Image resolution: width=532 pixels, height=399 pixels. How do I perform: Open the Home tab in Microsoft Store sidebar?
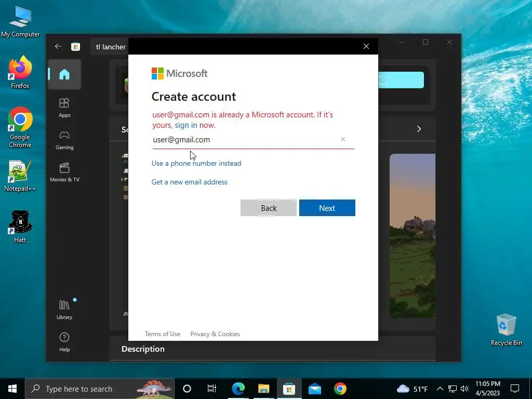(x=64, y=74)
